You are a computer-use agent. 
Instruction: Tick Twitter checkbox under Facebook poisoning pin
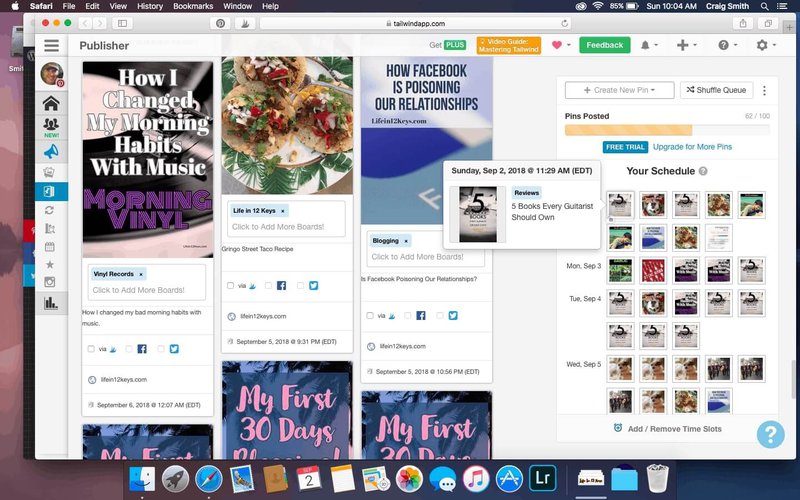point(440,316)
